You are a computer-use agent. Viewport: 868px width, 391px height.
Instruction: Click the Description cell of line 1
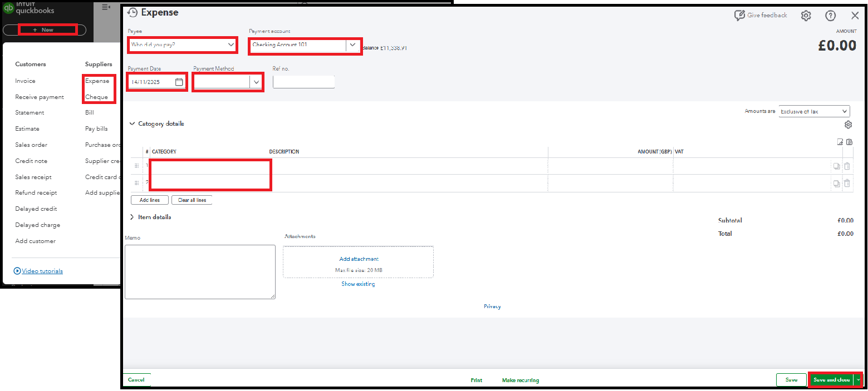point(408,166)
